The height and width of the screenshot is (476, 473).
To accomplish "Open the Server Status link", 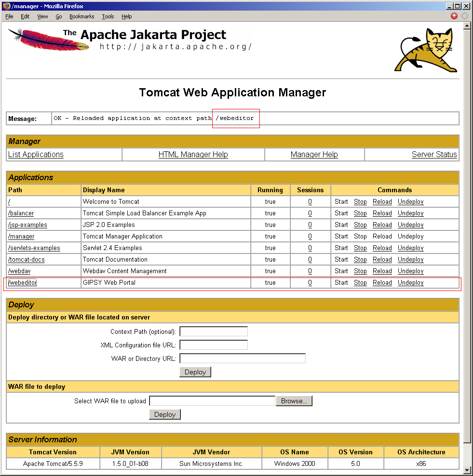I will (434, 155).
